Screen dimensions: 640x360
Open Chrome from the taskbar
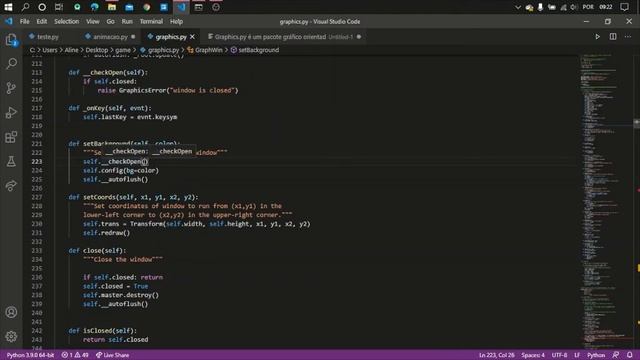[x=147, y=7]
